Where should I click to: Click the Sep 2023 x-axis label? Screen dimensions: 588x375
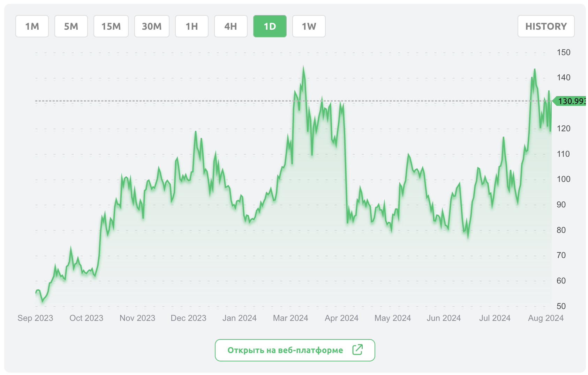click(x=35, y=318)
